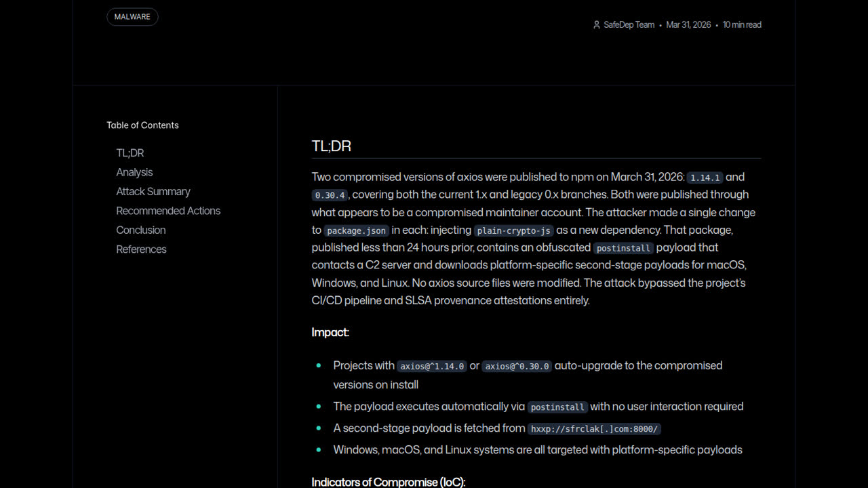
Task: Click the Windows, macOS, and Linux bullet text
Action: click(x=538, y=450)
